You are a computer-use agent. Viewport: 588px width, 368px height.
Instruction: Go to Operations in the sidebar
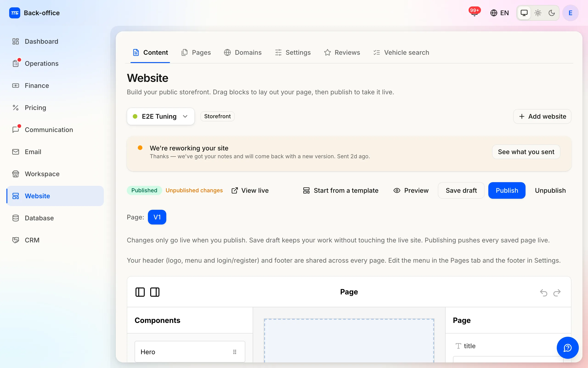pyautogui.click(x=55, y=63)
